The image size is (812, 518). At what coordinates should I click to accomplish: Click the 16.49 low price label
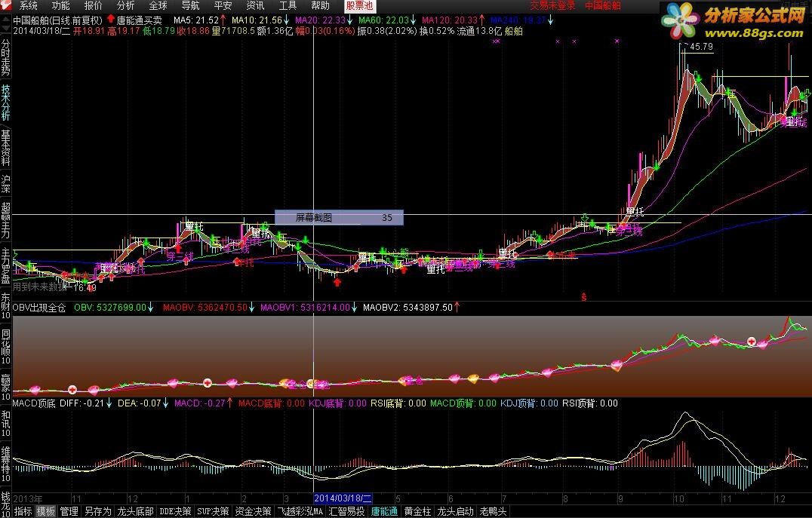tap(85, 288)
